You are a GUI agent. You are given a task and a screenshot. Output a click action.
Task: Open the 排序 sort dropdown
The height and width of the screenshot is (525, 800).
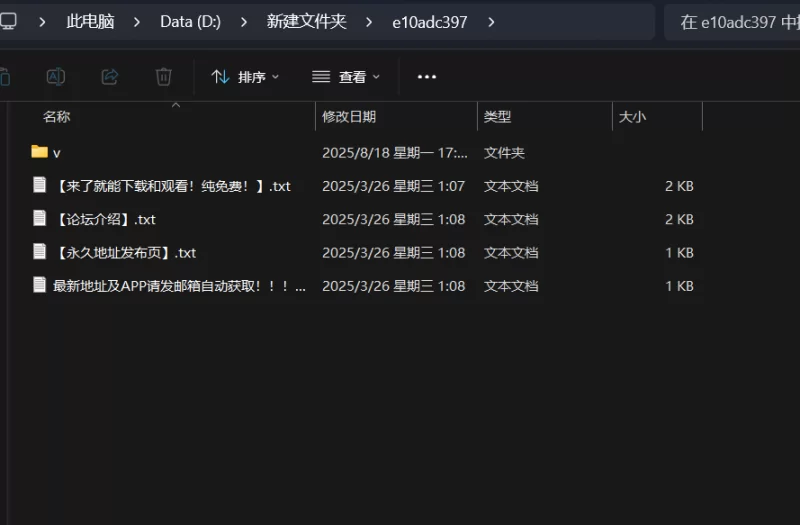pos(245,77)
